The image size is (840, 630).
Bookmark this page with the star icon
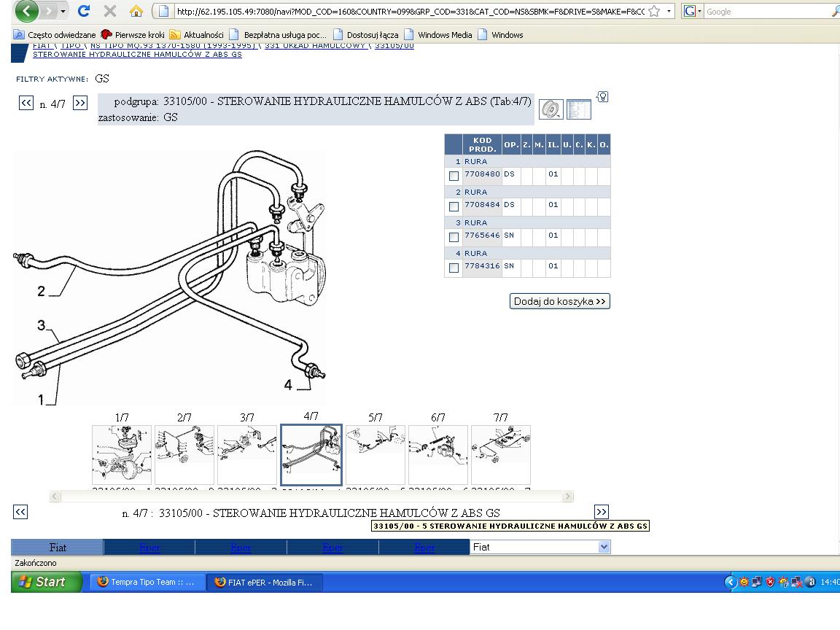coord(654,11)
